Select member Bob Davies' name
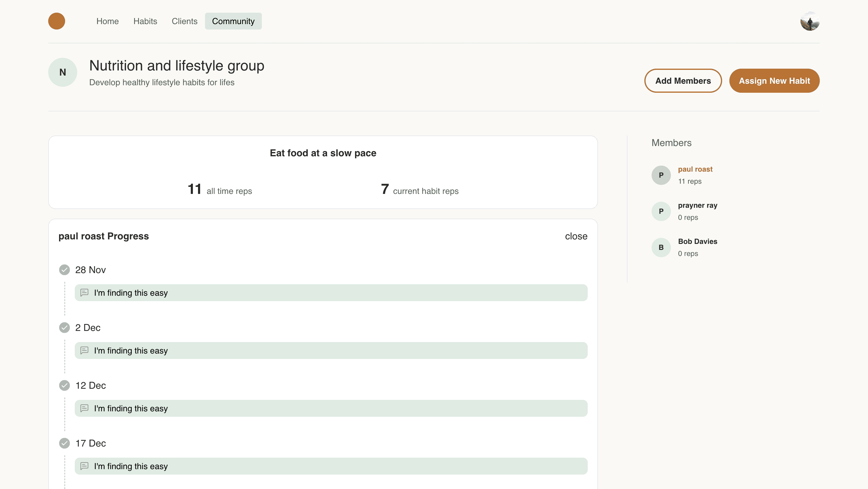This screenshot has height=489, width=868. click(697, 241)
